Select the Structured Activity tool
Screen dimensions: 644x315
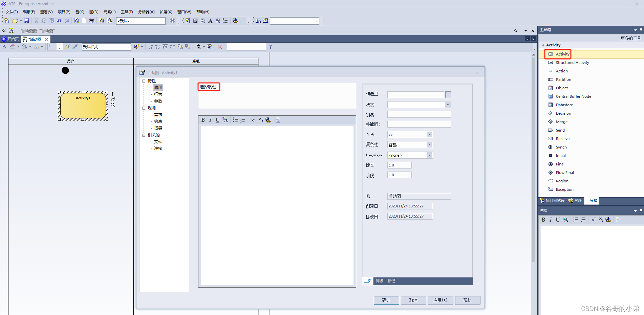[x=572, y=63]
